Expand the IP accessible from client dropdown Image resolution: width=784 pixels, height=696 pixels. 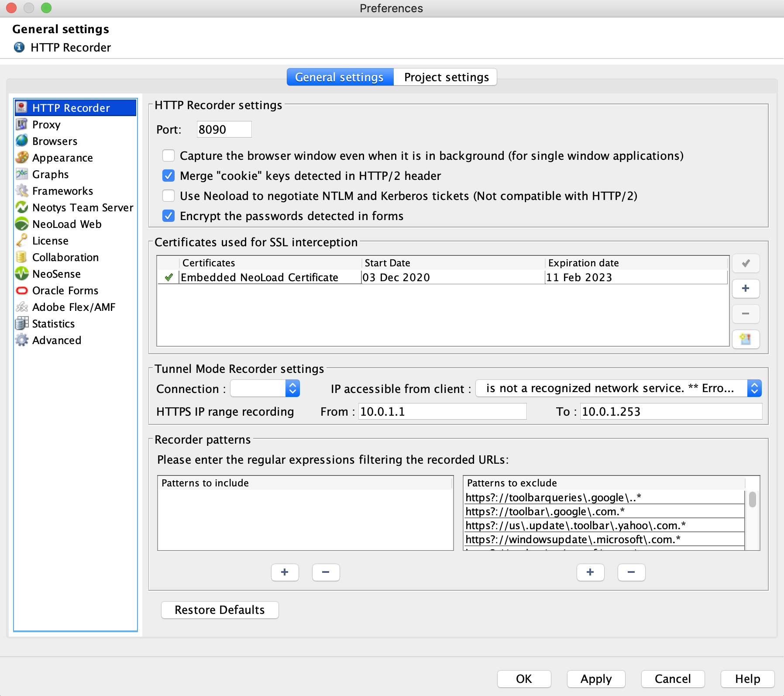(x=618, y=388)
